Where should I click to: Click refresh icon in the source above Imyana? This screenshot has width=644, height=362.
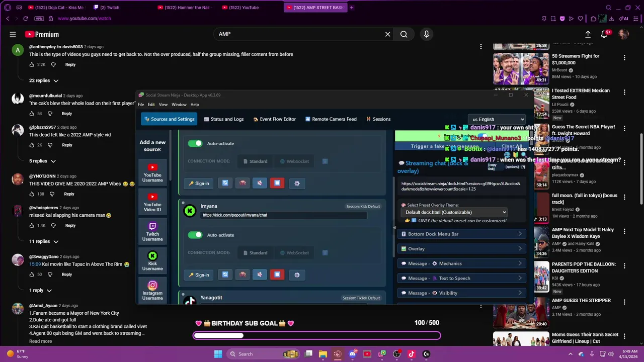point(225,183)
